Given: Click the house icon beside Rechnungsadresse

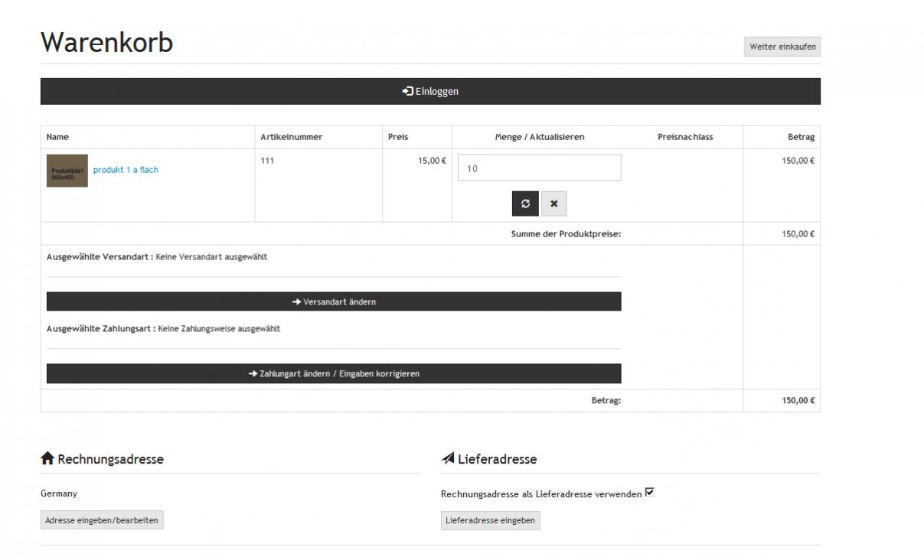Looking at the screenshot, I should pyautogui.click(x=47, y=459).
